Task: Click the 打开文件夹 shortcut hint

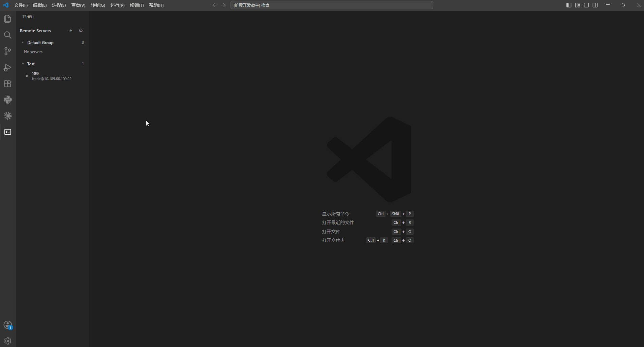Action: click(333, 240)
